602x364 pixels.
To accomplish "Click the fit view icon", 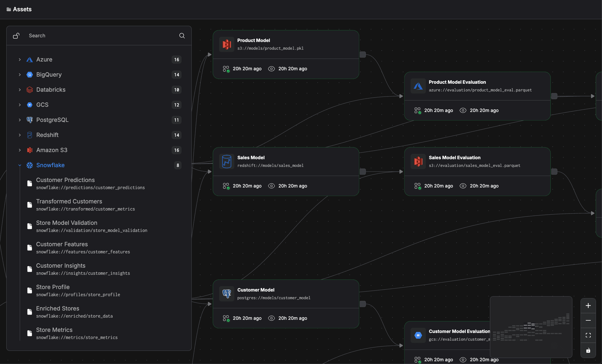I will tap(588, 335).
